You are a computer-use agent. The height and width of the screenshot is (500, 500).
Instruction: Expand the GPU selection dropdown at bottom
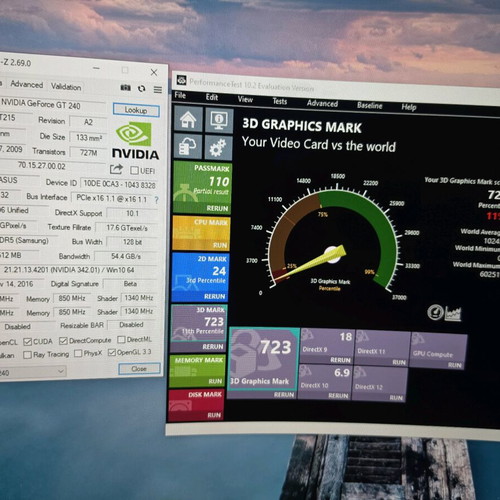point(61,371)
